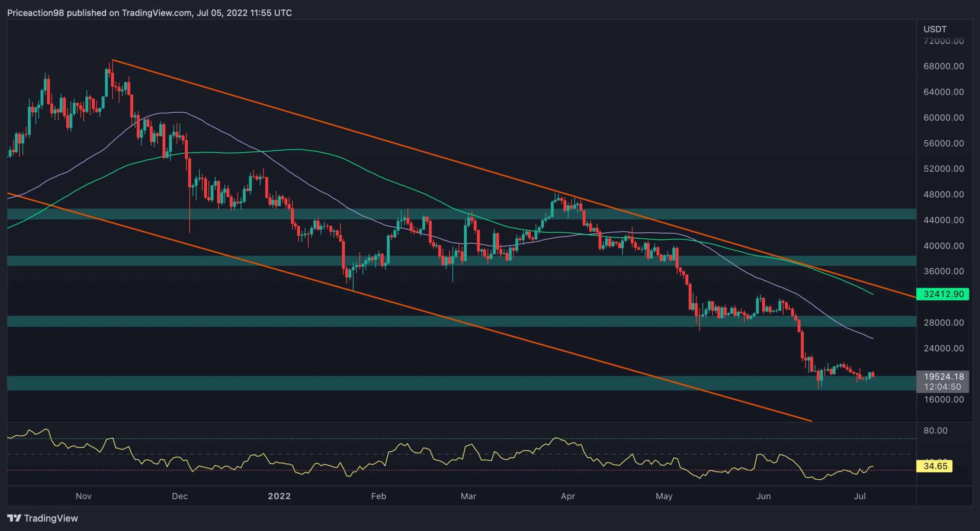Click the 72000.00 price axis label
980x531 pixels.
tap(944, 41)
